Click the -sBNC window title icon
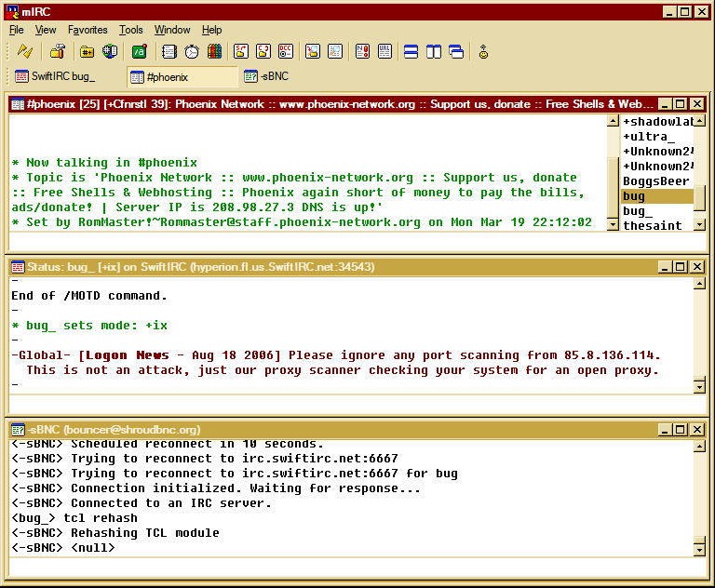The image size is (715, 588). (18, 430)
